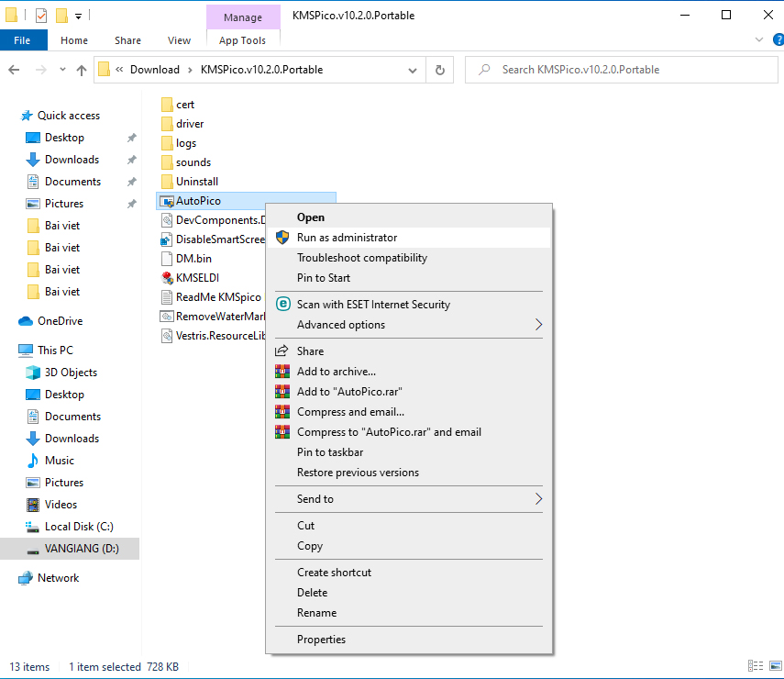Open Documents under Quick access
The width and height of the screenshot is (784, 679).
coord(73,182)
